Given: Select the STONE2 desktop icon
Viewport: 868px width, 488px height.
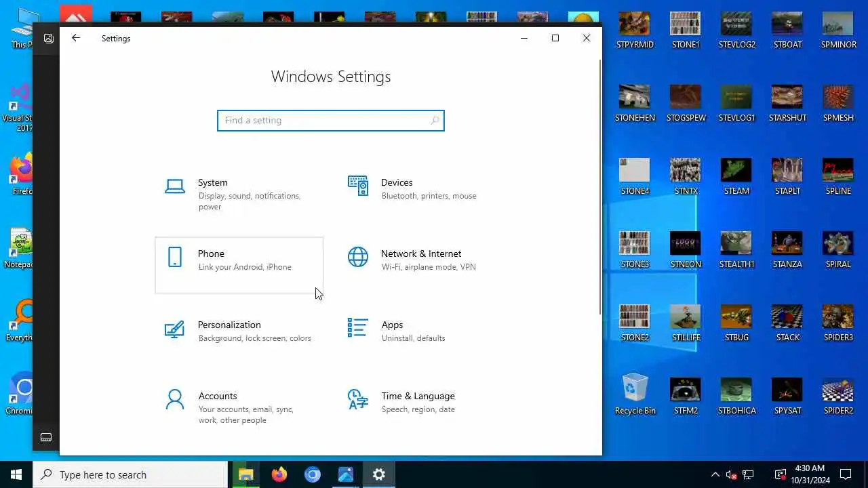Looking at the screenshot, I should [635, 323].
